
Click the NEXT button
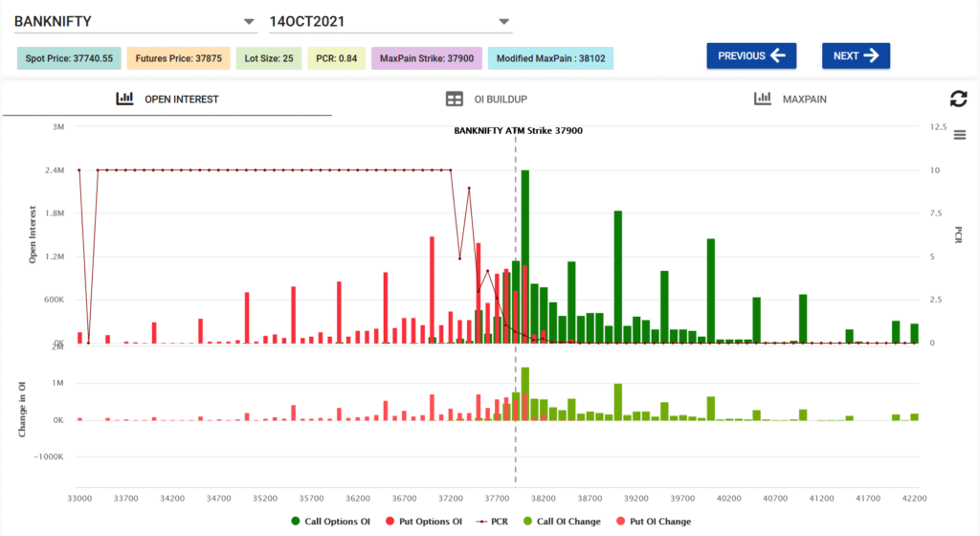[x=856, y=56]
